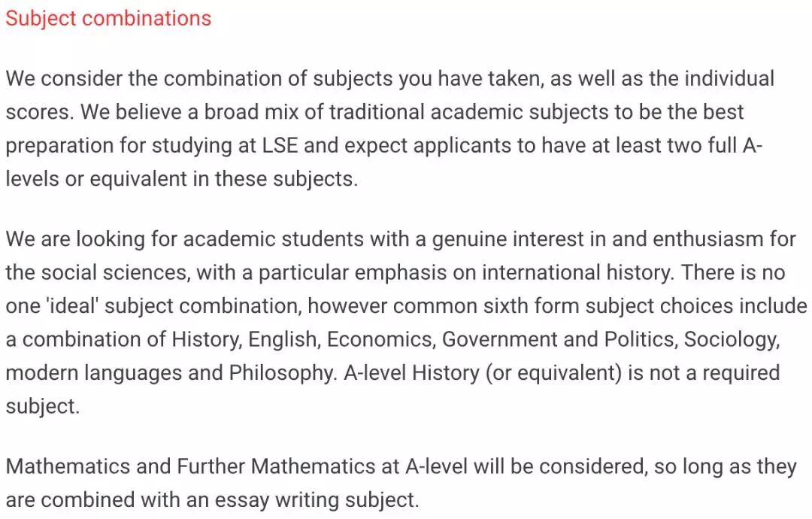The image size is (812, 519).
Task: Click the word 'Sociology'
Action: 732,340
